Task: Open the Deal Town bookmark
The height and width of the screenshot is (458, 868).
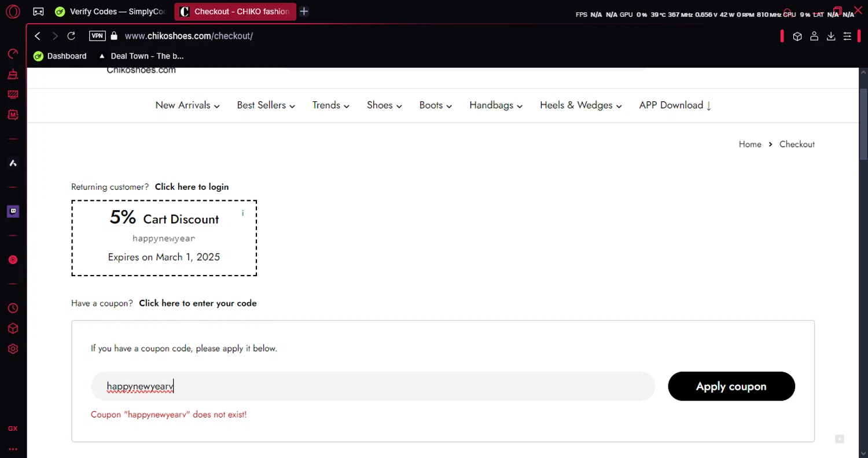Action: pyautogui.click(x=141, y=56)
